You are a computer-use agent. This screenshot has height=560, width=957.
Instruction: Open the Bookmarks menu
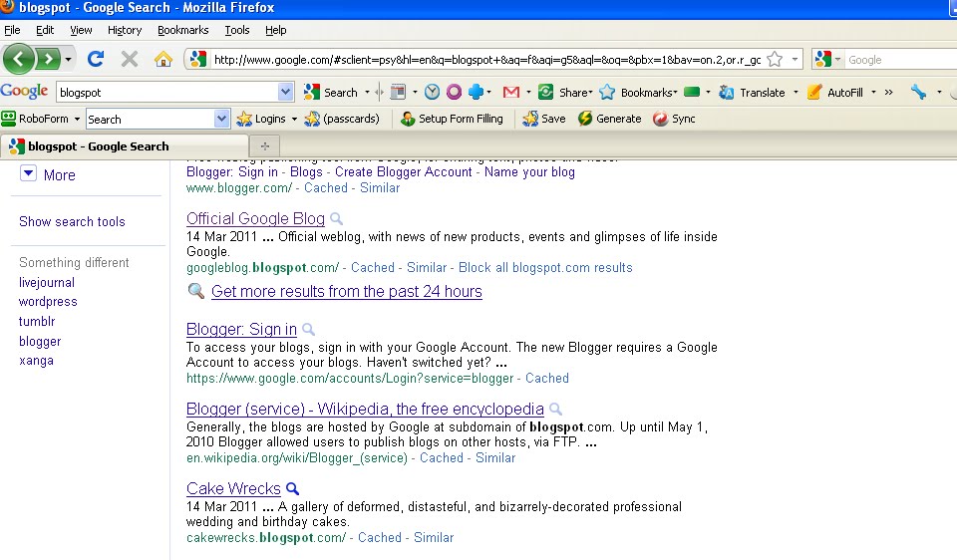tap(183, 30)
